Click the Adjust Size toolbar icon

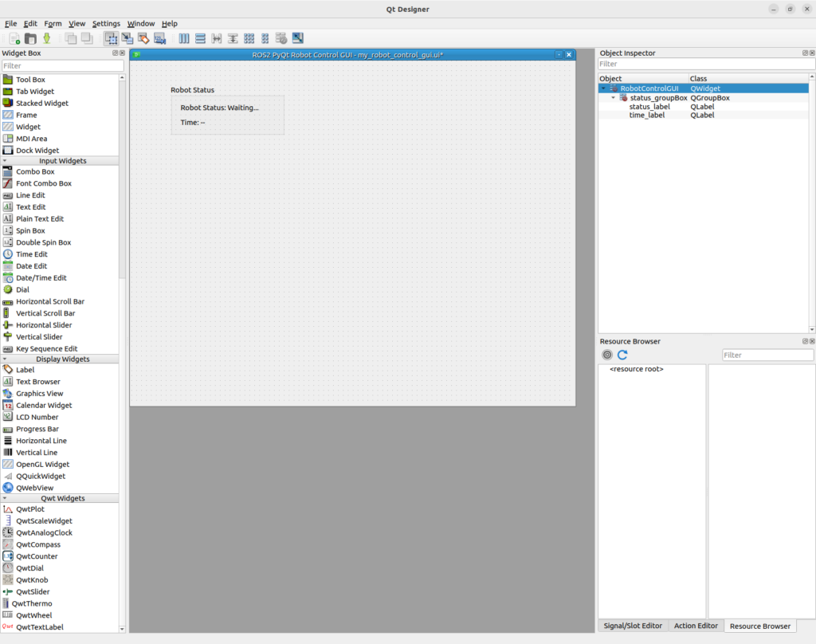click(x=298, y=38)
